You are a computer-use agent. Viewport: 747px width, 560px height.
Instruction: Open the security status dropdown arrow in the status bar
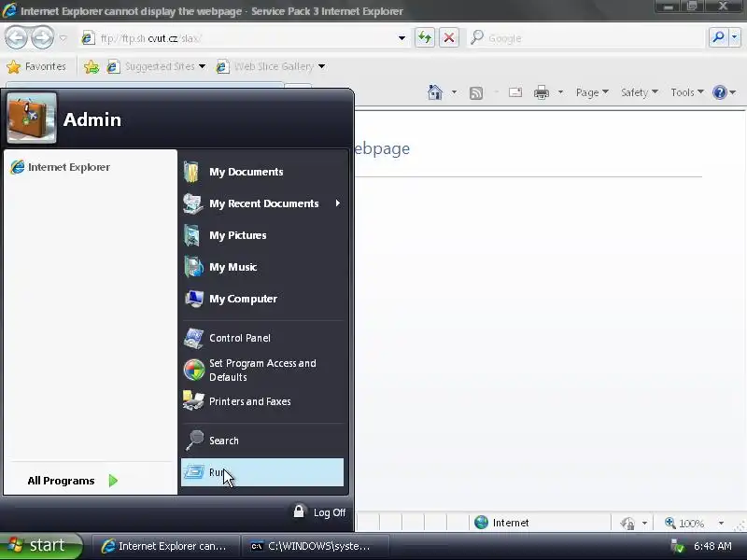(x=644, y=523)
